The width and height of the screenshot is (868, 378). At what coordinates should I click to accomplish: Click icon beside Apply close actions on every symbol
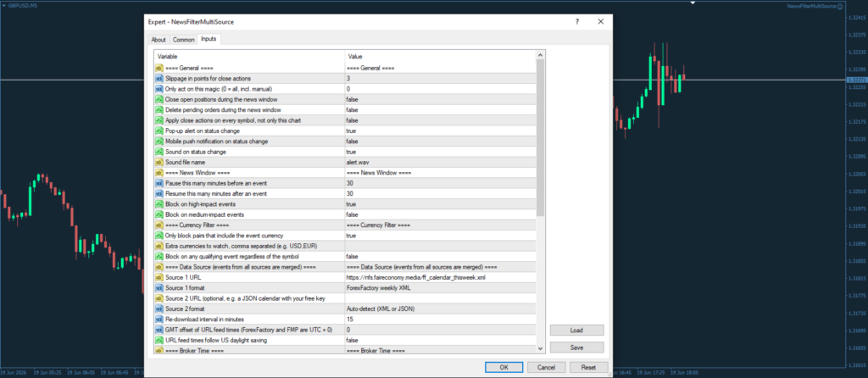point(159,120)
